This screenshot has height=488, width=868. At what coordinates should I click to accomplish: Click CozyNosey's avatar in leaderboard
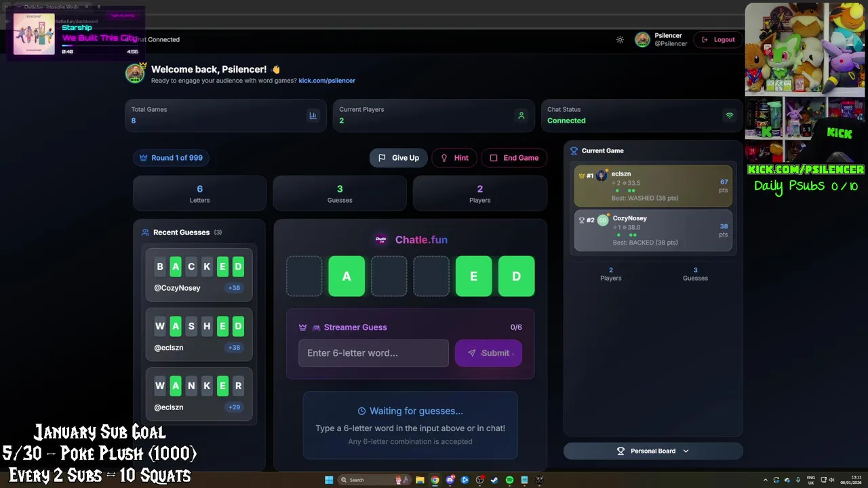click(603, 220)
